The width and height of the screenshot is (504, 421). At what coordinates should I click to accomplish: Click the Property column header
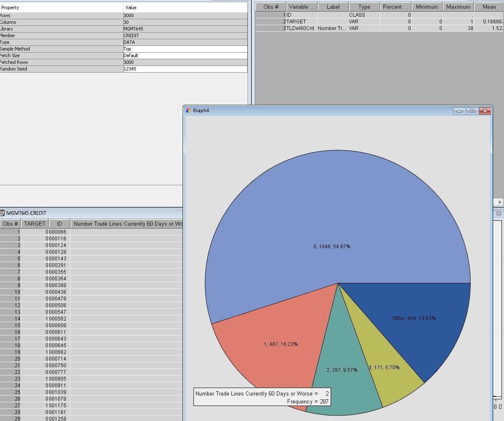pos(61,8)
